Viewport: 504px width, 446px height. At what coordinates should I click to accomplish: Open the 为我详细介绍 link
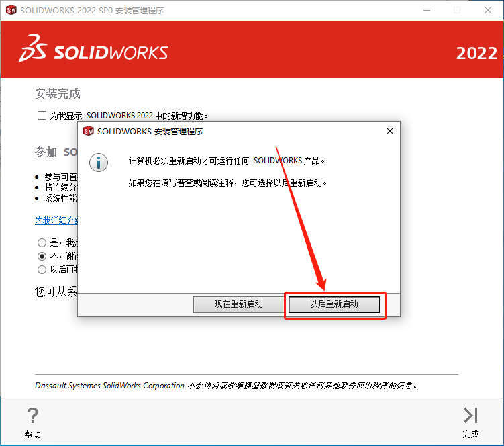pos(56,221)
